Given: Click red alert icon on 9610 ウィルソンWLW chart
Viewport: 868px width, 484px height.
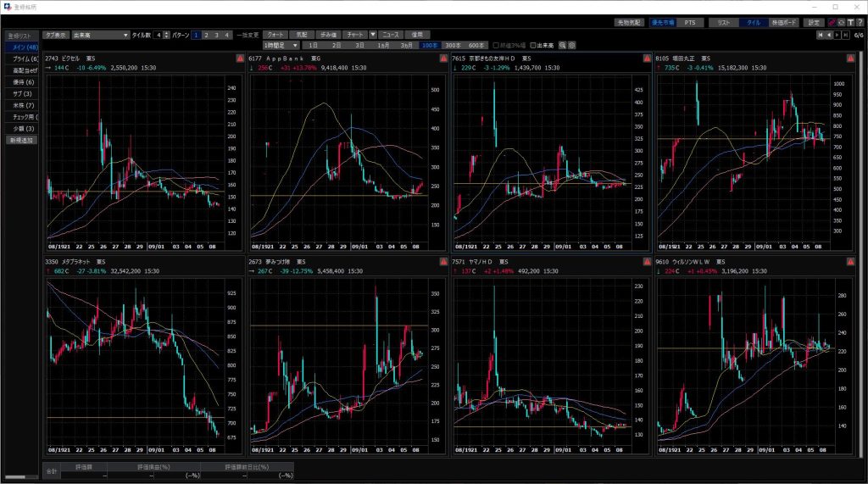Looking at the screenshot, I should [850, 262].
